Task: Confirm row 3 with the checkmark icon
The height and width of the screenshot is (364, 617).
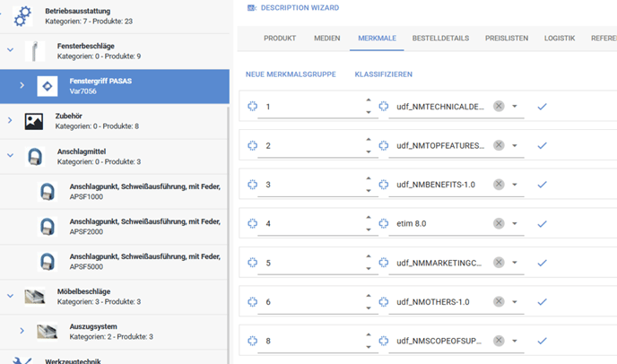Action: coord(542,185)
